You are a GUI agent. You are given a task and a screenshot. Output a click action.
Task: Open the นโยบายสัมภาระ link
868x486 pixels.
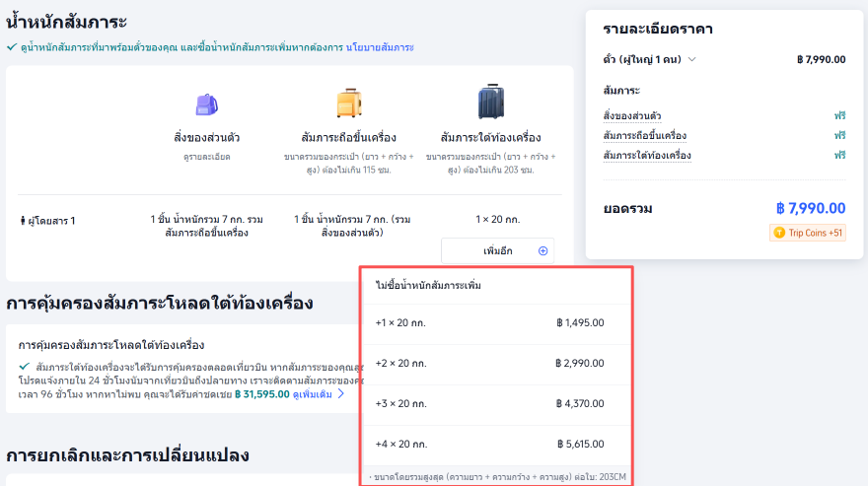[x=380, y=47]
